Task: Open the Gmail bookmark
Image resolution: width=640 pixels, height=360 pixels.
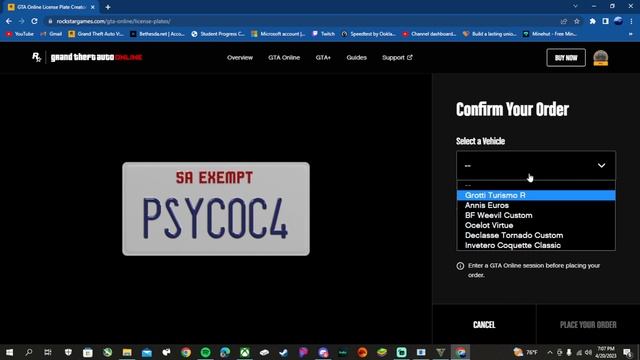Action: point(51,34)
